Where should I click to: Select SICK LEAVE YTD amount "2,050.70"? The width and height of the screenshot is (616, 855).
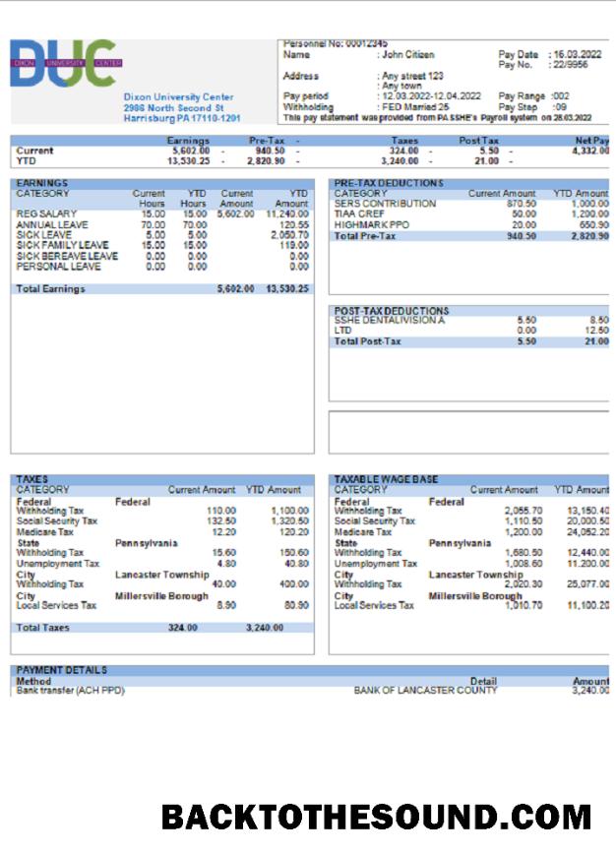click(x=289, y=235)
